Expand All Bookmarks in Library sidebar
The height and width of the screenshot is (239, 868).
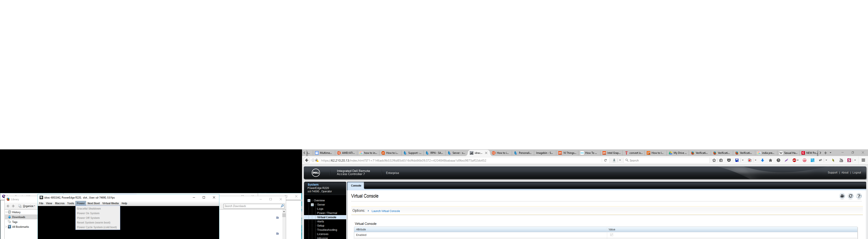tap(6, 227)
